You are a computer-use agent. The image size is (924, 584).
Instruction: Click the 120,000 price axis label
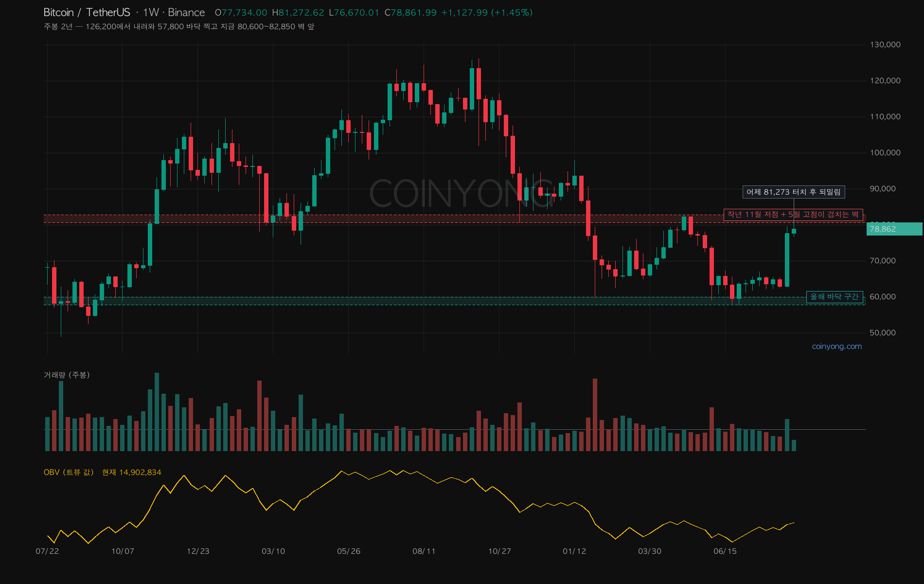885,80
